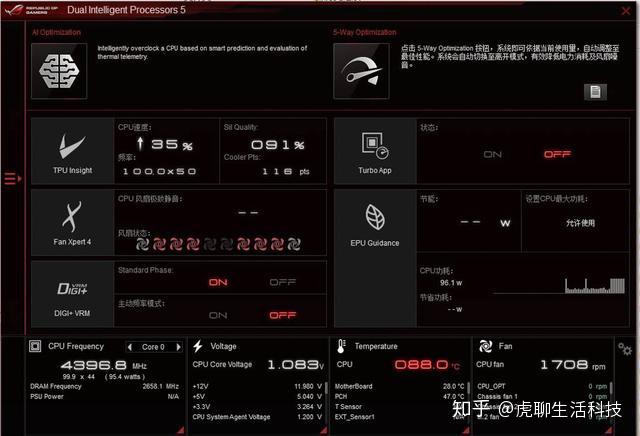Turn Turbo App status ON
This screenshot has width=640, height=436.
coord(493,154)
